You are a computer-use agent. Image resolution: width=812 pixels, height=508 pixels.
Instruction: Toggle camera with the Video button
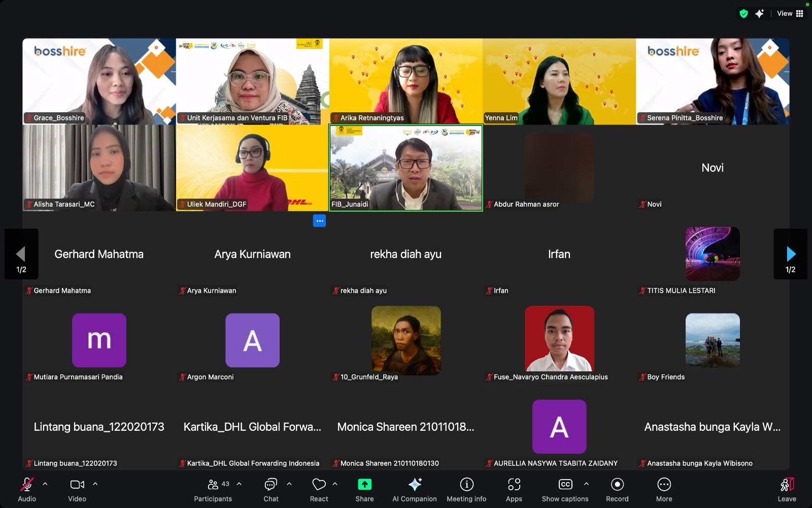pyautogui.click(x=77, y=490)
